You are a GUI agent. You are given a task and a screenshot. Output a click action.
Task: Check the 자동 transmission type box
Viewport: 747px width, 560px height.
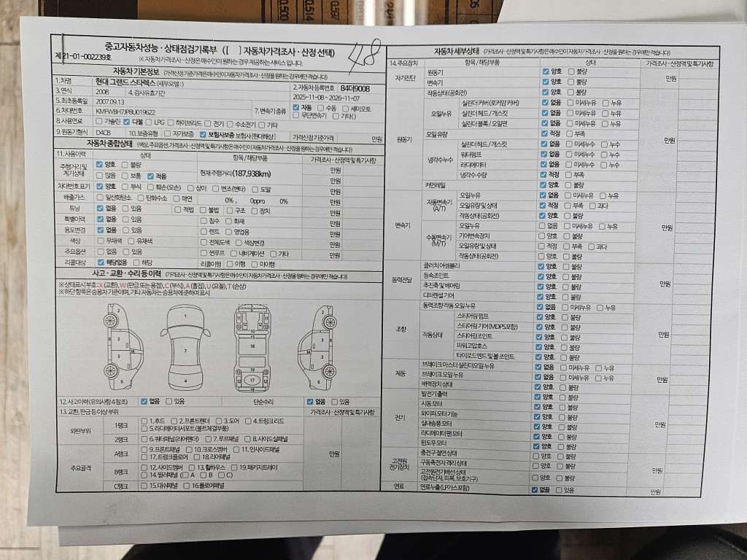tap(295, 108)
